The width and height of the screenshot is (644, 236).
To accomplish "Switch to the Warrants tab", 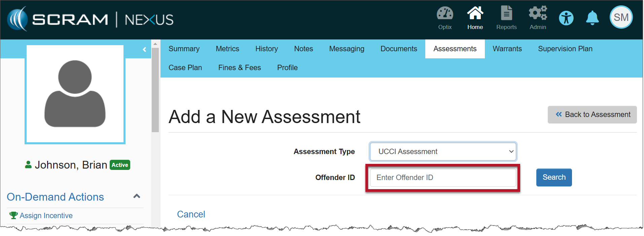I will pos(507,49).
